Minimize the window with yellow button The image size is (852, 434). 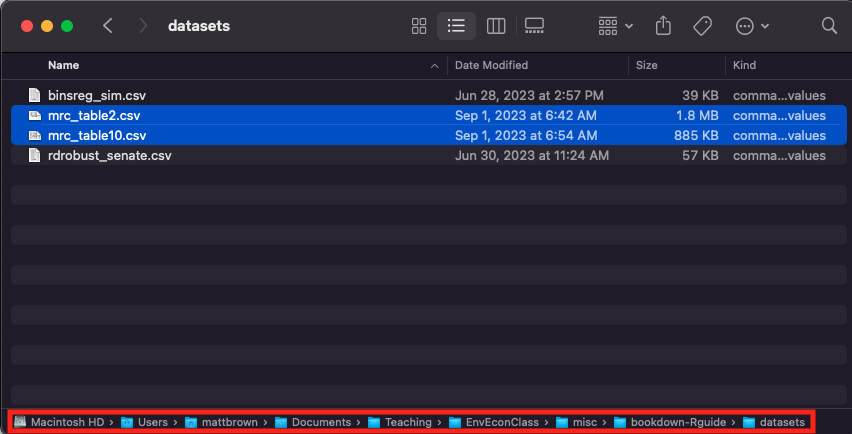47,26
